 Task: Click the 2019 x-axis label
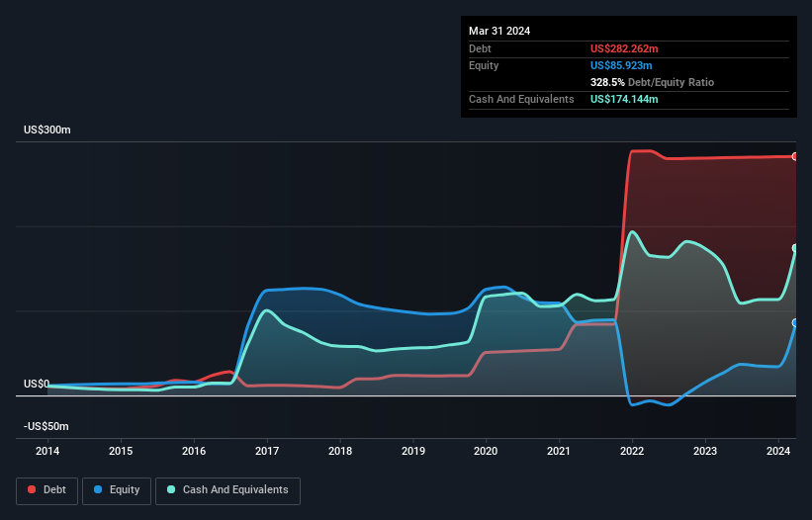pyautogui.click(x=413, y=451)
